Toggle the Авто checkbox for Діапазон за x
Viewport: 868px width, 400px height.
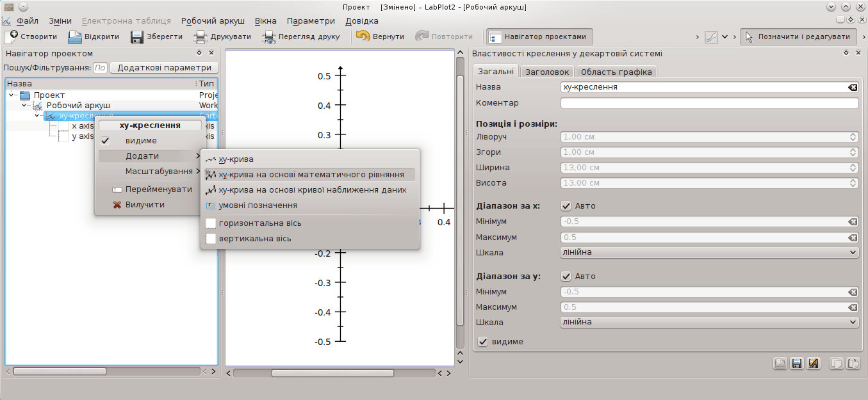[x=566, y=206]
